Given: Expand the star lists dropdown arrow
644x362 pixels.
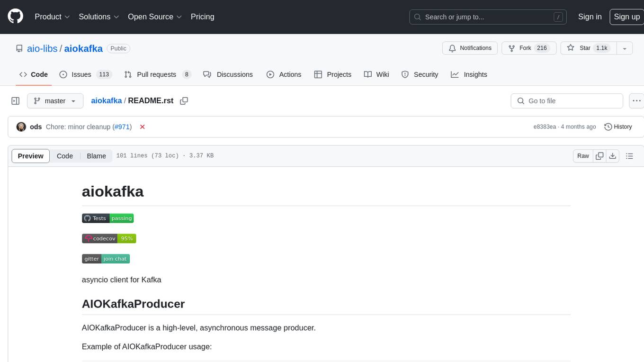Looking at the screenshot, I should (625, 48).
